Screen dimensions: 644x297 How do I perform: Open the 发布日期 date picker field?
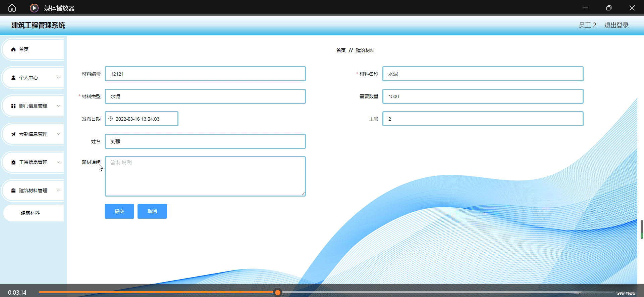click(142, 119)
